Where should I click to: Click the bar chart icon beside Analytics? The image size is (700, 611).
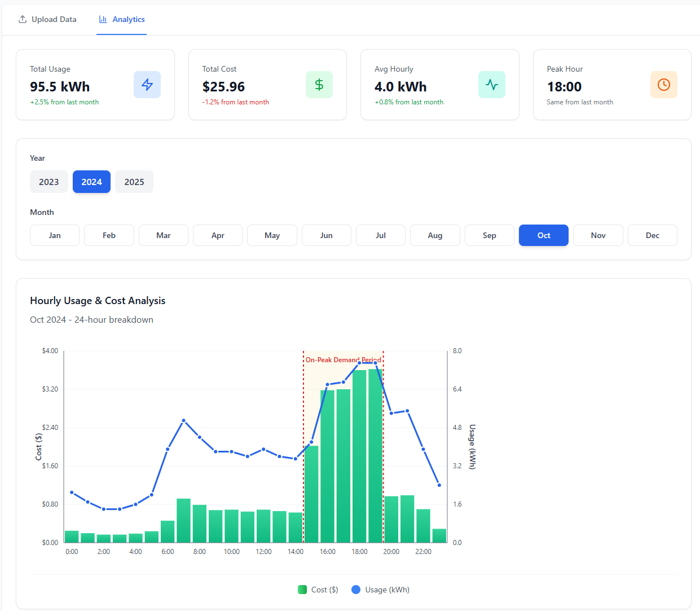click(103, 19)
